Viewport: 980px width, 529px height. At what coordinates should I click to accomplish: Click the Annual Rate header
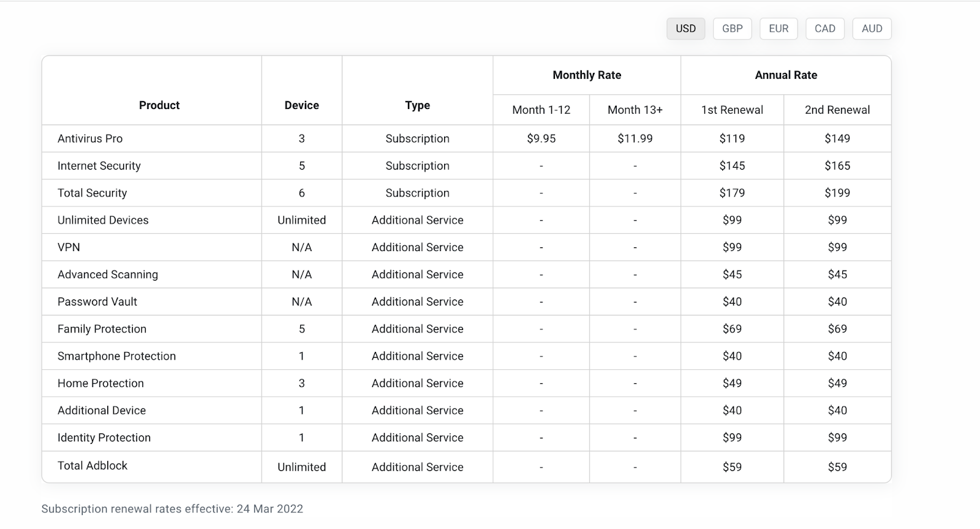pos(786,75)
